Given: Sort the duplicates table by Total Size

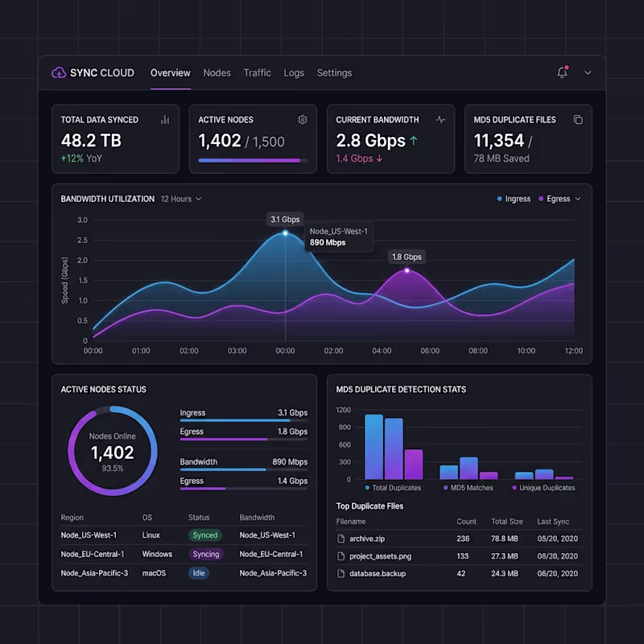Looking at the screenshot, I should coord(507,522).
